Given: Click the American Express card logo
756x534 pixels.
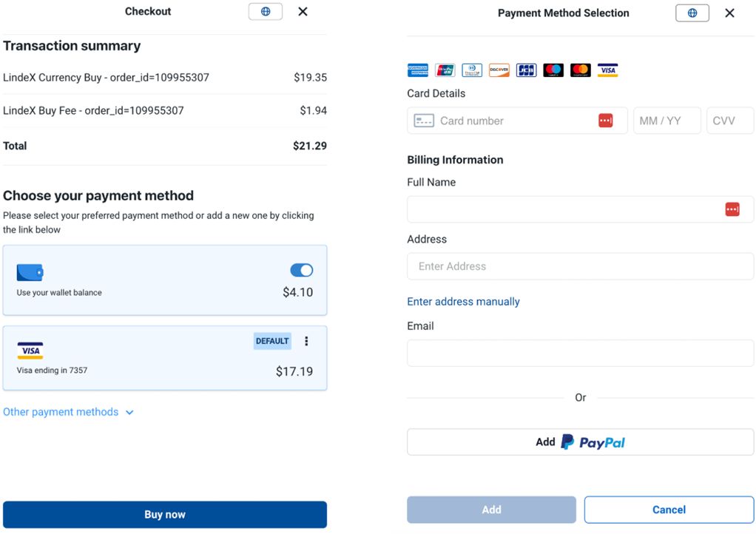Looking at the screenshot, I should (418, 70).
